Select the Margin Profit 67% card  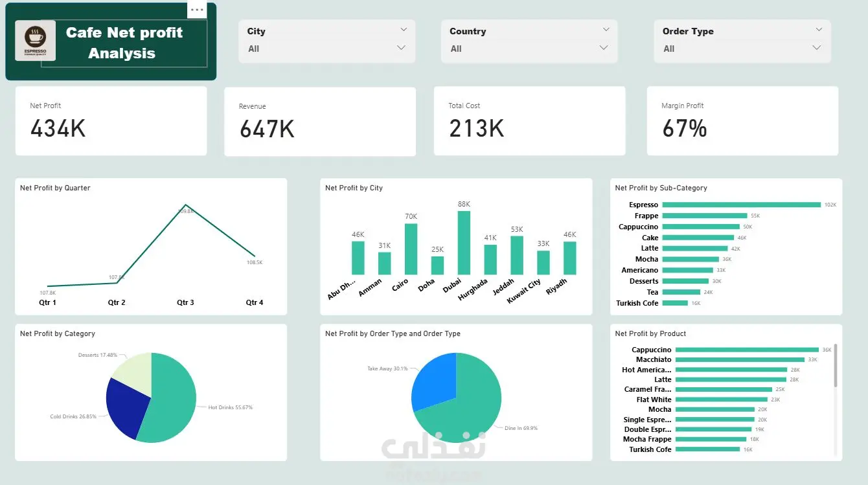(x=742, y=121)
